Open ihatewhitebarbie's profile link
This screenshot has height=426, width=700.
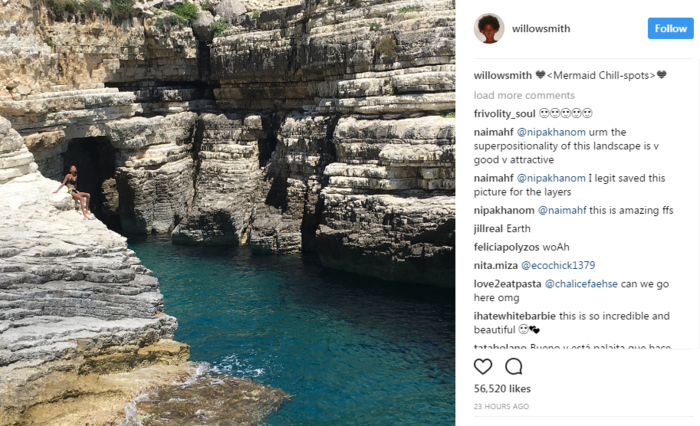514,316
